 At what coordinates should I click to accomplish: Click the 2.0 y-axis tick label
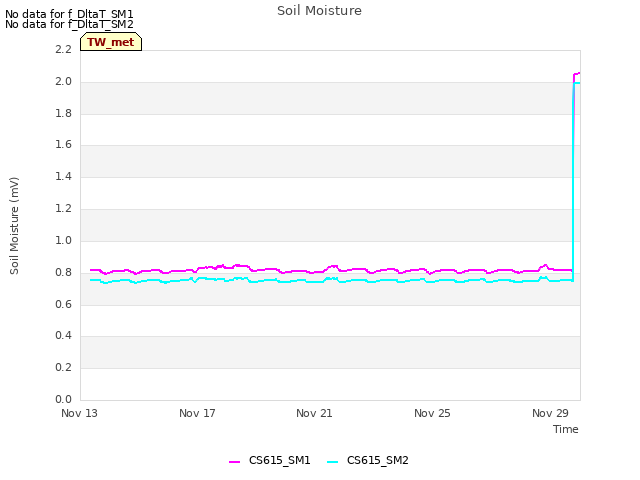pyautogui.click(x=64, y=81)
